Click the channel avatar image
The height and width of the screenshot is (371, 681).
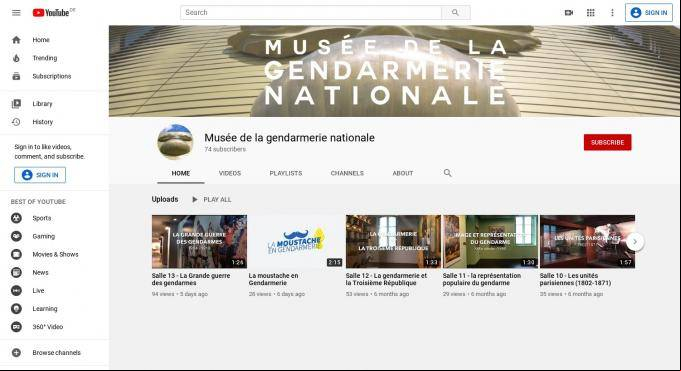[x=175, y=142]
